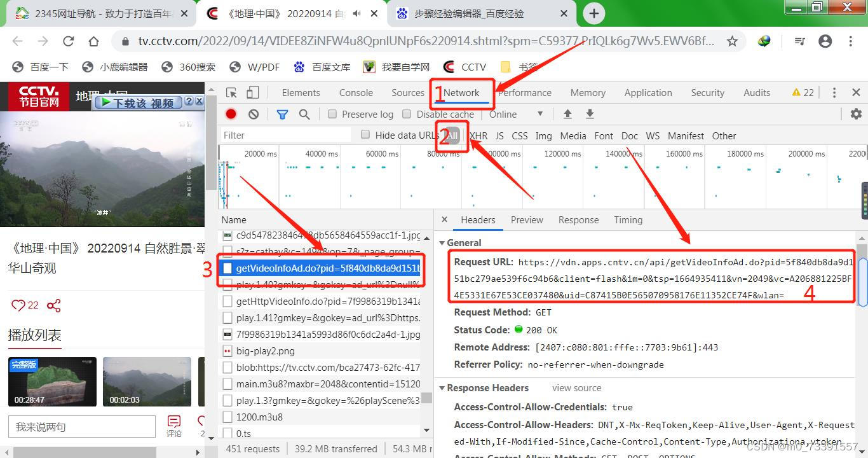Image resolution: width=868 pixels, height=458 pixels.
Task: Click the export HAR download arrow icon
Action: pyautogui.click(x=590, y=114)
